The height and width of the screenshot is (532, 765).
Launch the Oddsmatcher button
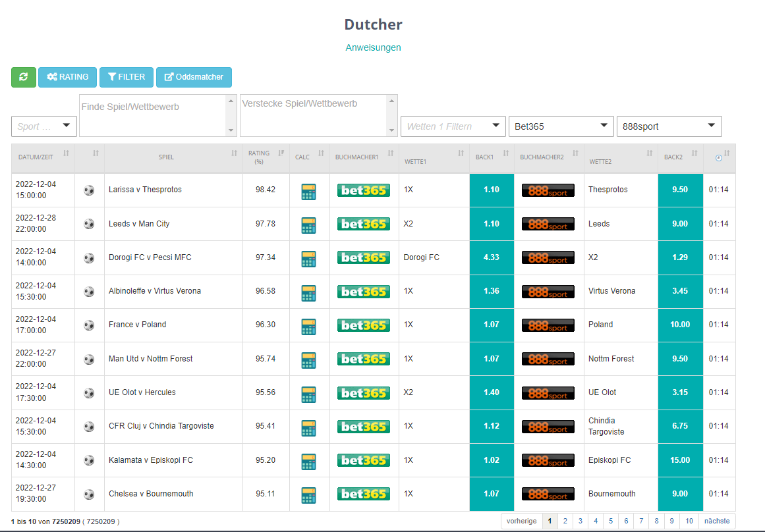click(x=194, y=77)
